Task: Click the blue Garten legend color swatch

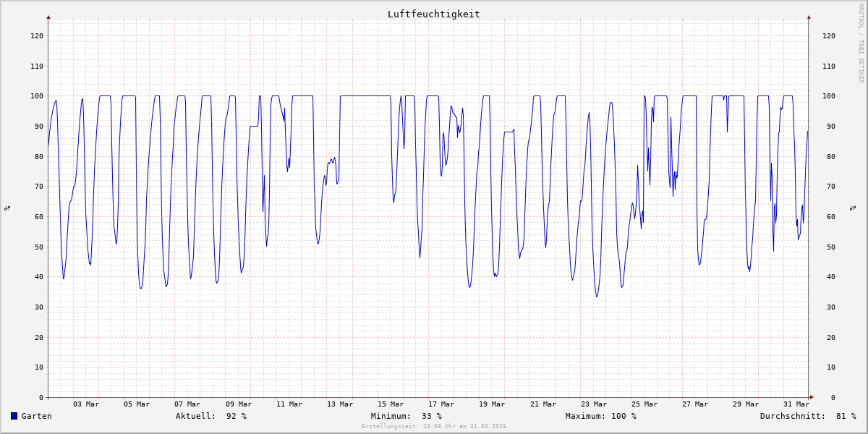Action: coord(14,416)
